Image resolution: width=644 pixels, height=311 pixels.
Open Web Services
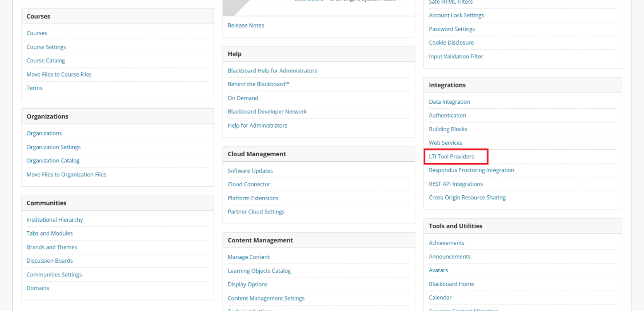(x=445, y=143)
